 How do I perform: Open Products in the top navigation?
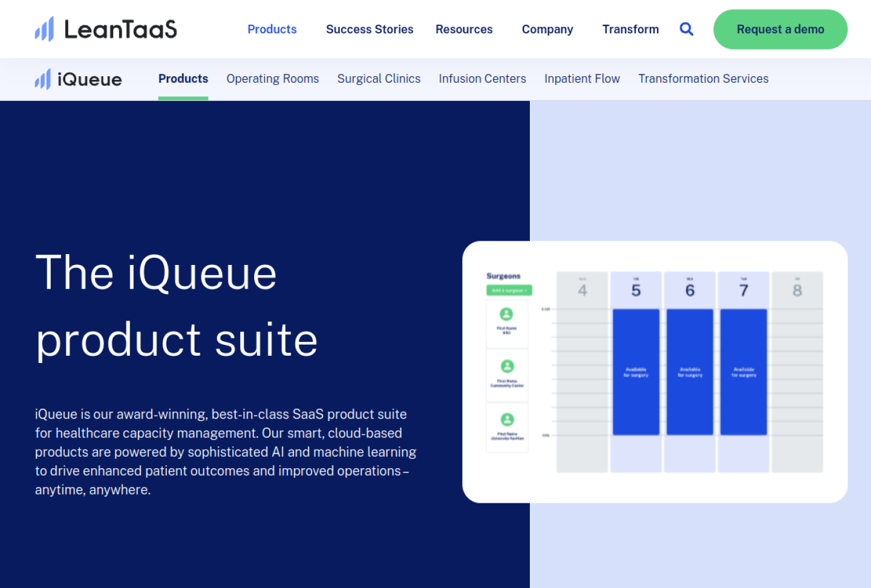click(x=272, y=29)
